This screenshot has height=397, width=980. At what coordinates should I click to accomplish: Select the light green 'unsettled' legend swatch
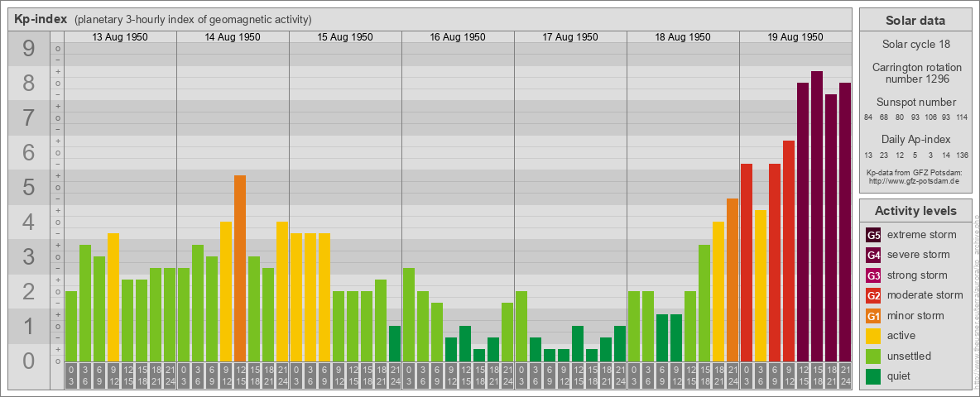click(873, 356)
